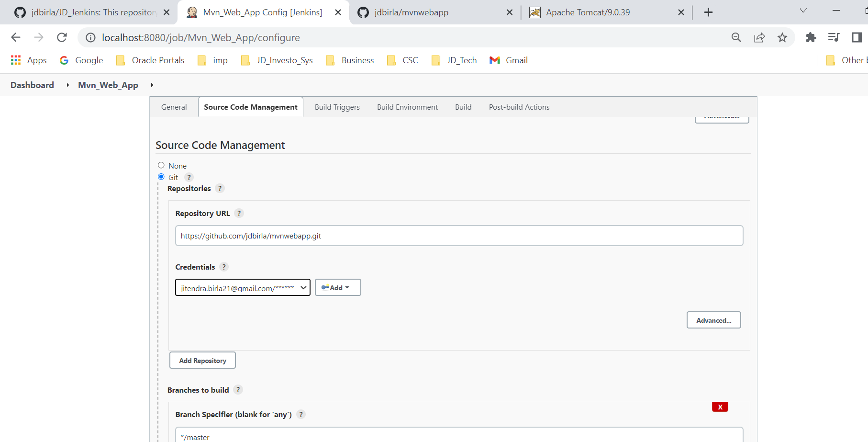The width and height of the screenshot is (868, 442).
Task: Switch to Source Code Management tab
Action: pos(251,107)
